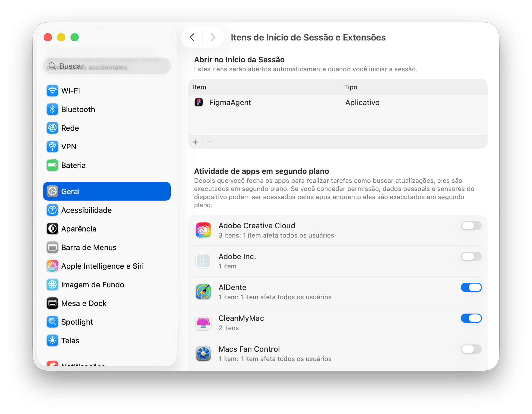Click the back navigation chevron
Viewport: 532px width, 414px height.
click(192, 37)
